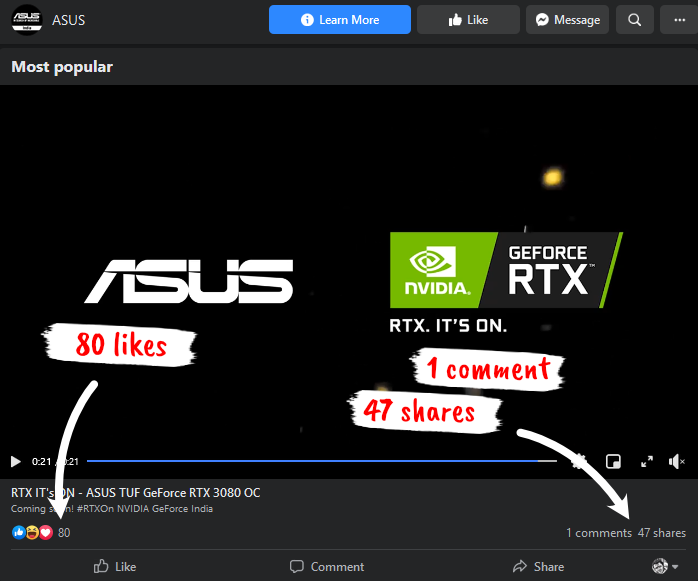The width and height of the screenshot is (698, 581).
Task: Open the three-dot more options menu
Action: click(679, 20)
